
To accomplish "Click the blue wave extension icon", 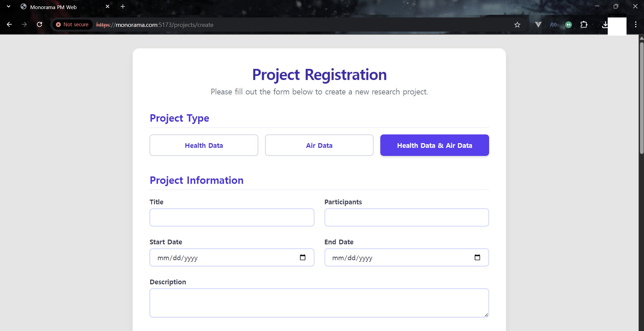I will 553,25.
